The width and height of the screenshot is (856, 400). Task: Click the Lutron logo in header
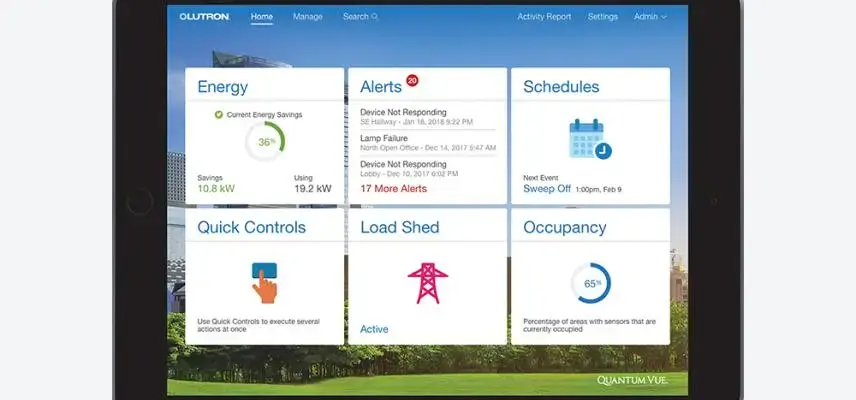pos(204,17)
